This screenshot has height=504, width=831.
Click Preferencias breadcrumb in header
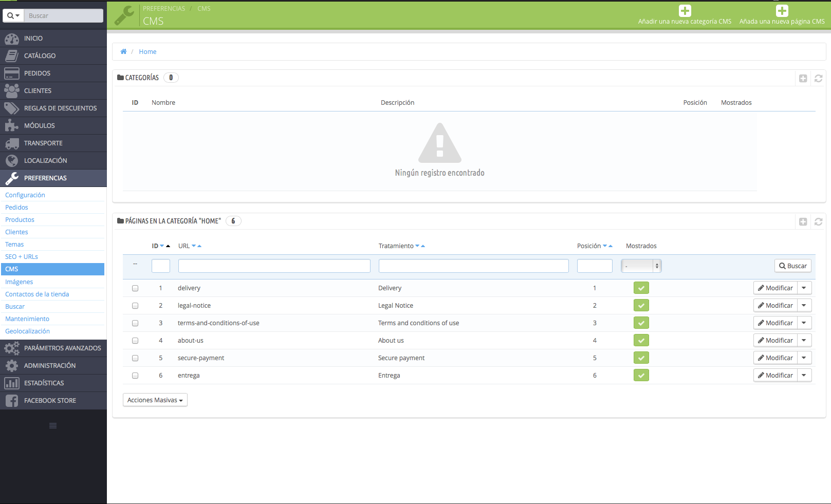click(x=164, y=9)
